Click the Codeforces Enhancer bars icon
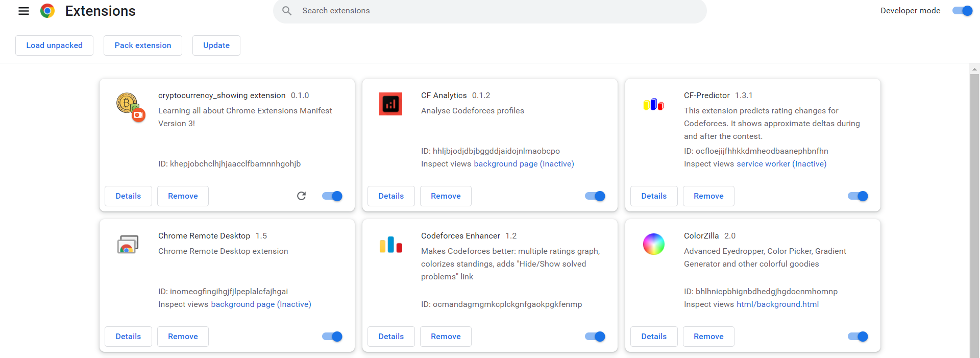980x358 pixels. (390, 245)
